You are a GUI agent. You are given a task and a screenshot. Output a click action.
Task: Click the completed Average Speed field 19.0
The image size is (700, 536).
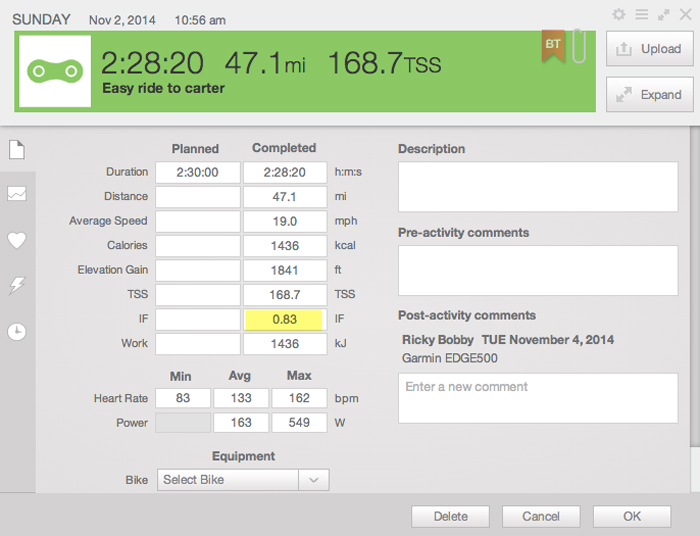coord(285,221)
